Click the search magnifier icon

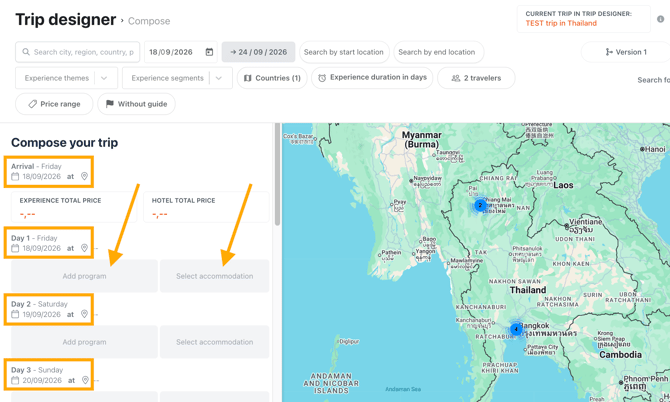click(26, 52)
